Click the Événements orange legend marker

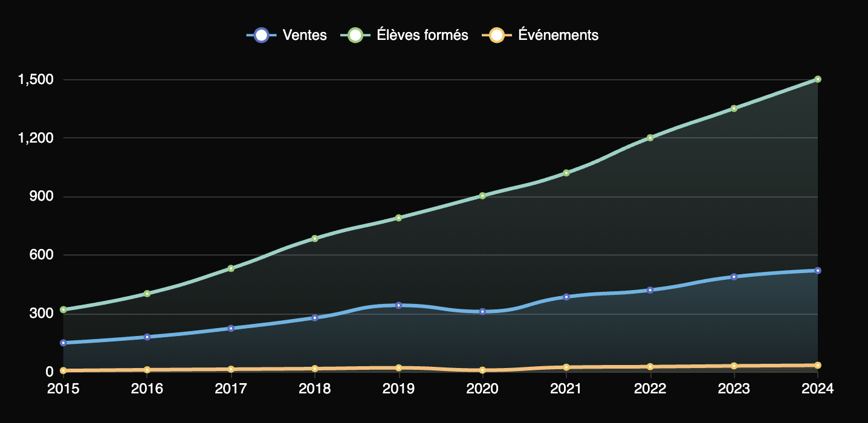[x=496, y=35]
